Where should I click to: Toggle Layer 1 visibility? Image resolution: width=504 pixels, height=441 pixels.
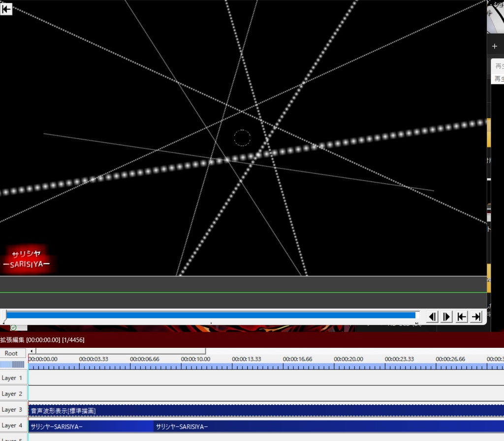[13, 378]
